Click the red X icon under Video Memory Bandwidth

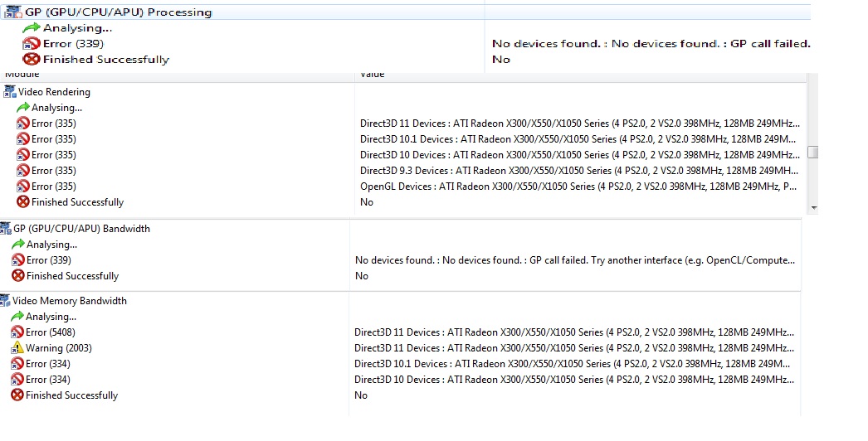(17, 395)
